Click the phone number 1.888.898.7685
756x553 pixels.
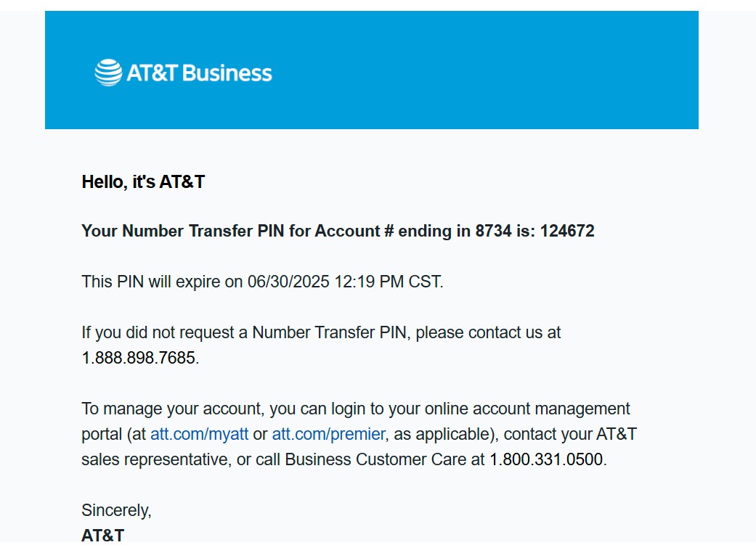[x=139, y=358]
